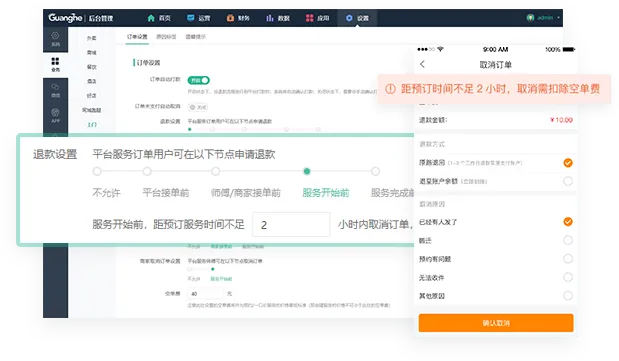Image resolution: width=619 pixels, height=361 pixels.
Task: Open the 设置 settings nav item
Action: tap(357, 18)
